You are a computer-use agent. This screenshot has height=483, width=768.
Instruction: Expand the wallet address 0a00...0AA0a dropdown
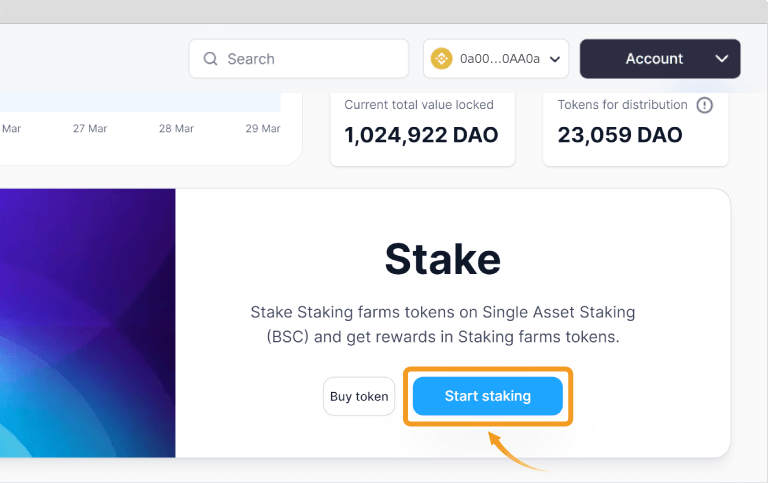pos(554,59)
